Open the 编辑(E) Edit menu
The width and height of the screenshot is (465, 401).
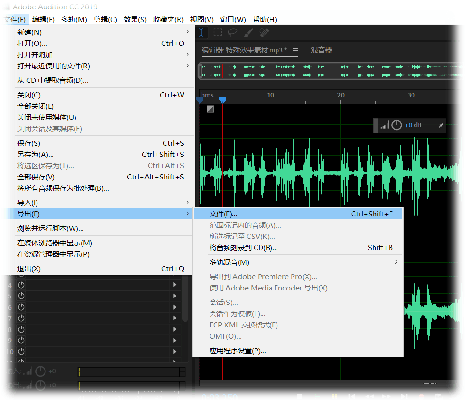pyautogui.click(x=43, y=19)
